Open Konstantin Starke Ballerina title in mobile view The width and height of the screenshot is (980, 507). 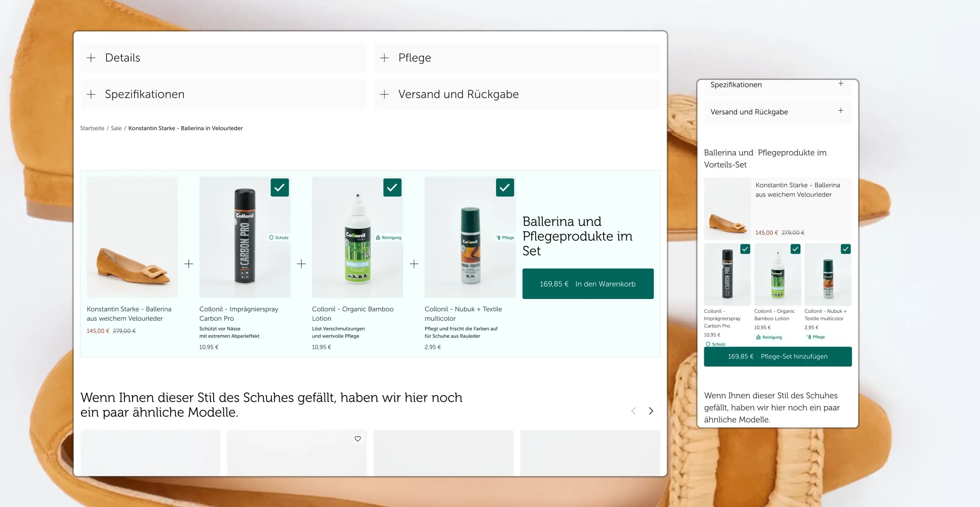click(797, 190)
